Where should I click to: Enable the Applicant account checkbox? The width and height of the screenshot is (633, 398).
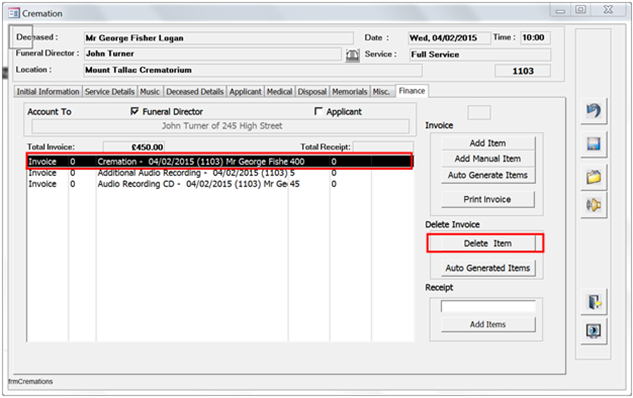click(318, 111)
